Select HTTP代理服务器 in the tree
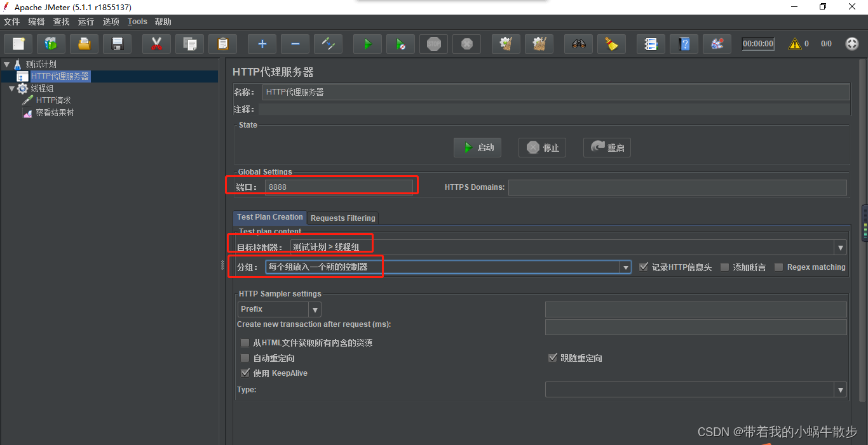Image resolution: width=868 pixels, height=445 pixels. point(60,76)
